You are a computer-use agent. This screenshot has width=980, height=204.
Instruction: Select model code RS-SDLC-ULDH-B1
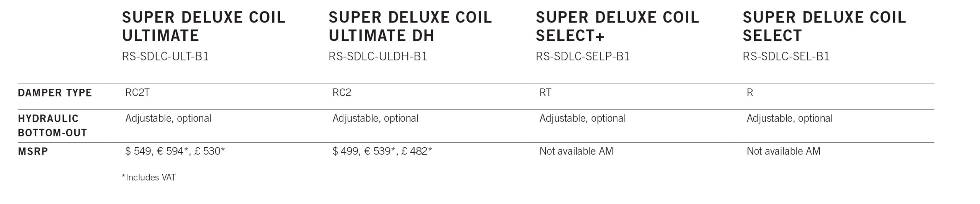coord(377,57)
